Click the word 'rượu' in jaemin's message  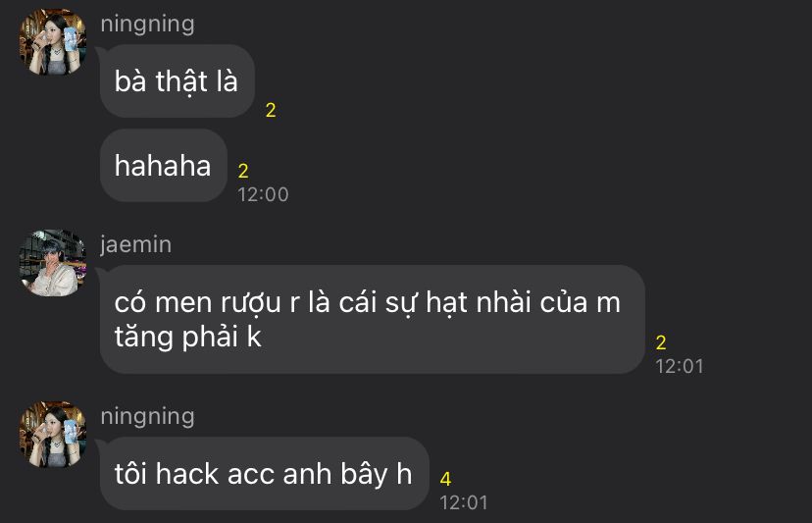pyautogui.click(x=251, y=302)
